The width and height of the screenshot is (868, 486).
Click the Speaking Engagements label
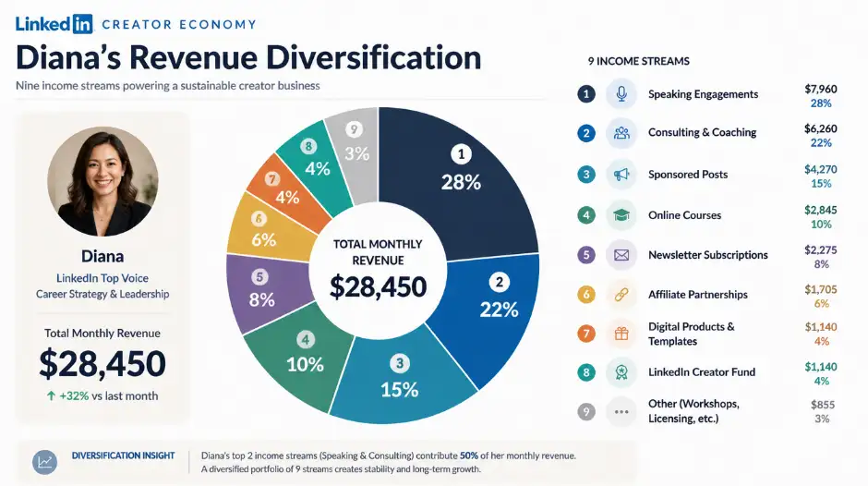(x=703, y=94)
